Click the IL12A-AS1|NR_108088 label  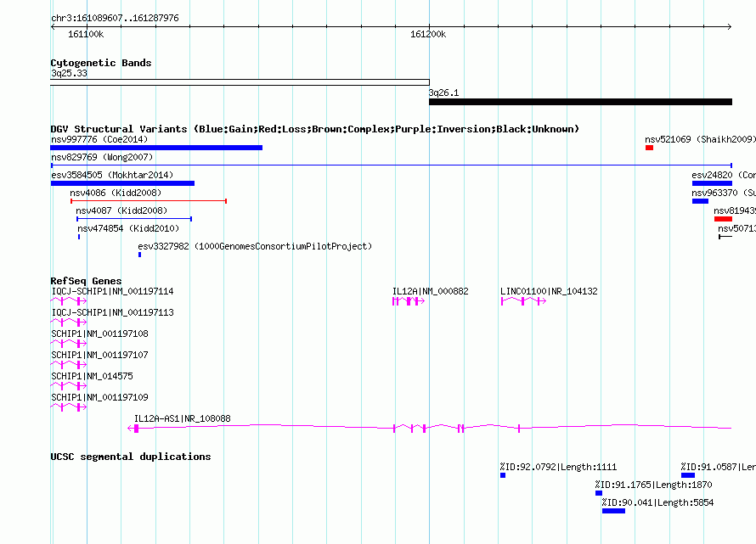(x=183, y=418)
